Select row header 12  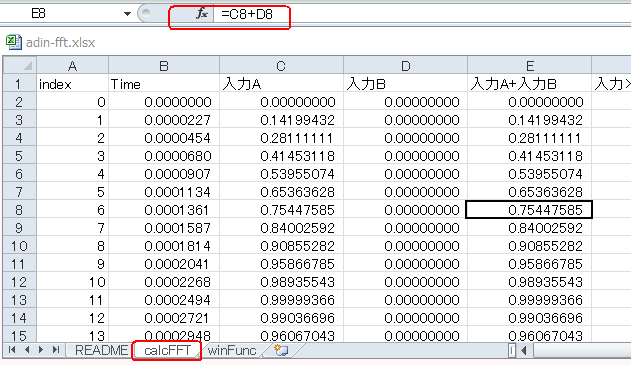click(19, 282)
